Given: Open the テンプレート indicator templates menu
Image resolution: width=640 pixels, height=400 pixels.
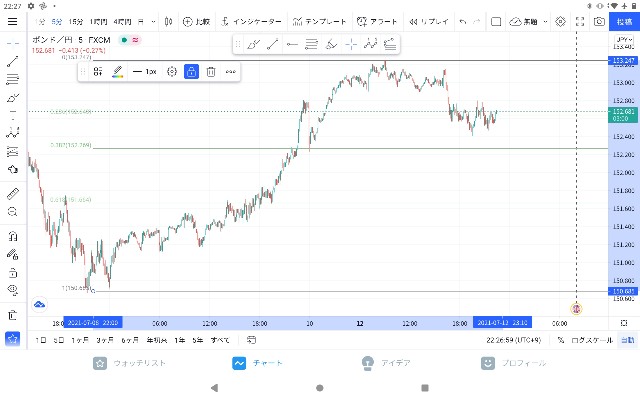Looking at the screenshot, I should point(320,22).
